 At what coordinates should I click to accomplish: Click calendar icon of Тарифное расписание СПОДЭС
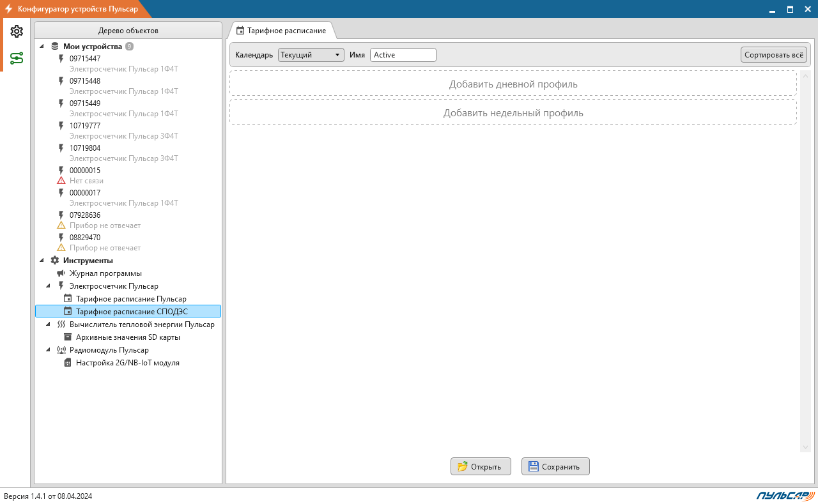[x=68, y=312]
